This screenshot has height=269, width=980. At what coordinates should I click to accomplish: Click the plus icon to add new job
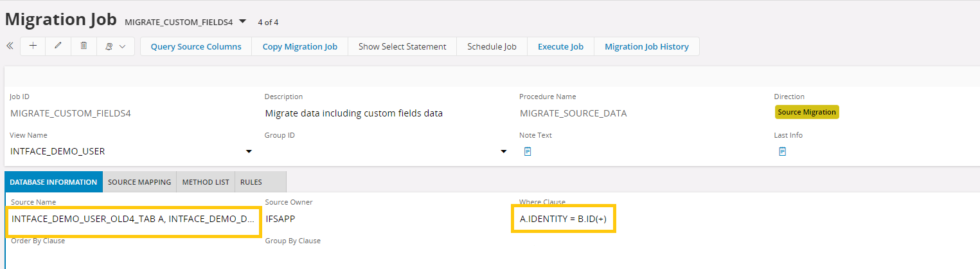[33, 46]
